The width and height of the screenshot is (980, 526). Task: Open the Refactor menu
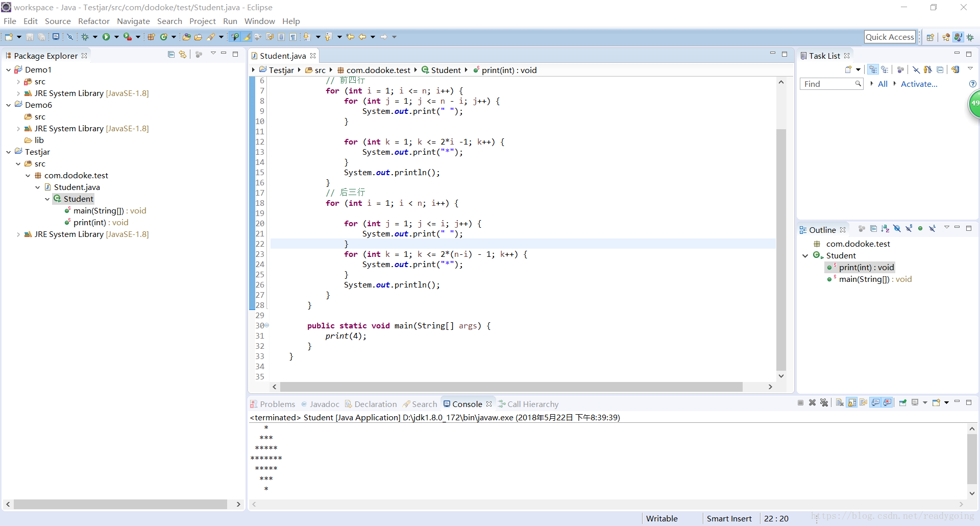coord(94,21)
